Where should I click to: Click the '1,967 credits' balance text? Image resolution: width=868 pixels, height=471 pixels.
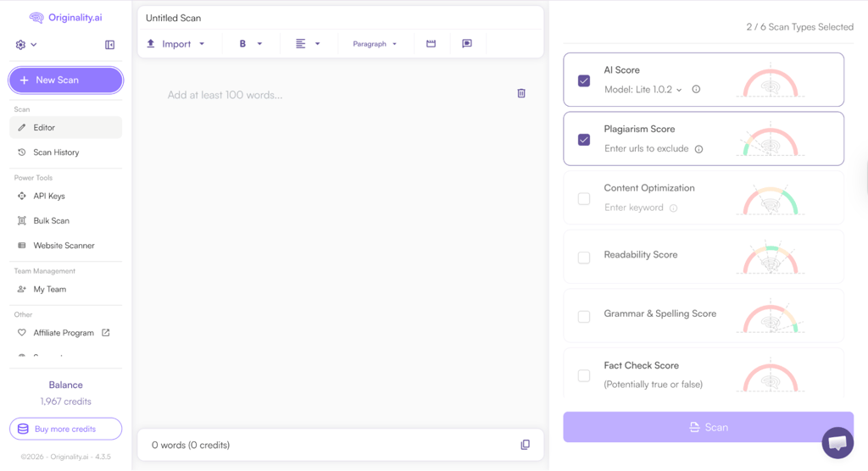(x=66, y=402)
